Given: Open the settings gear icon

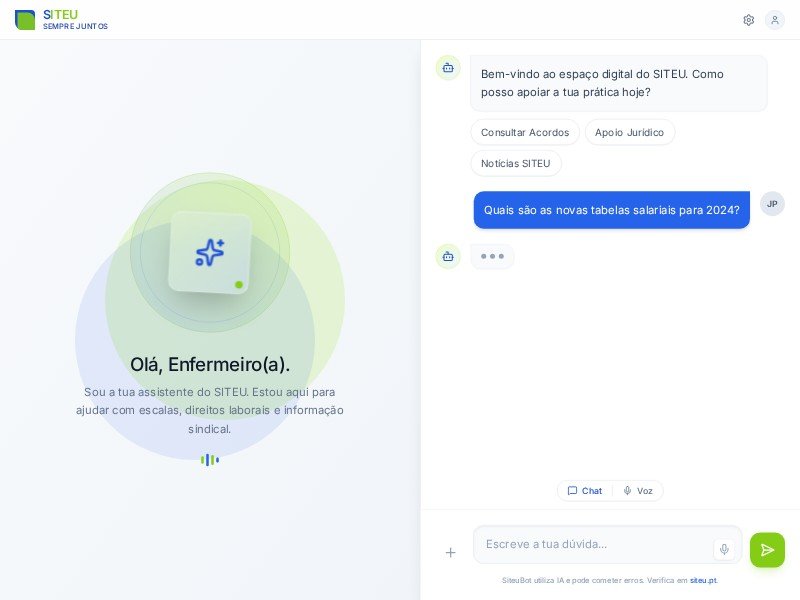Looking at the screenshot, I should [x=748, y=20].
